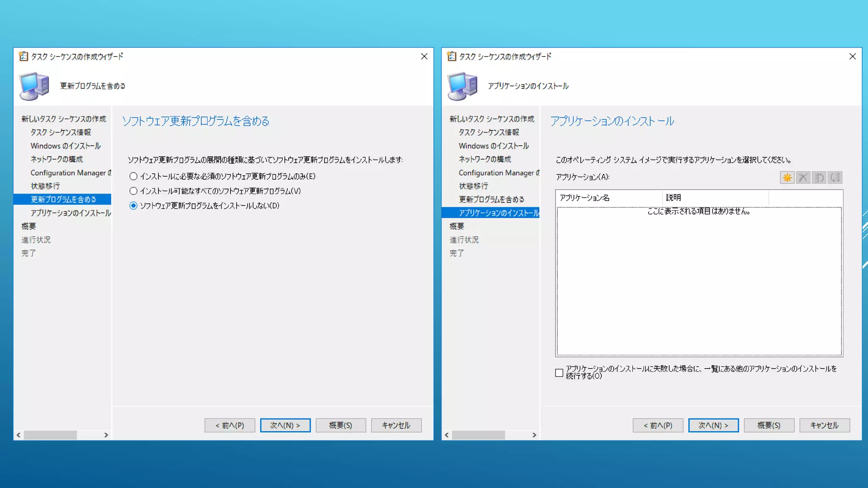
Task: Open the 概要 step in the left wizard sidebar
Action: point(29,226)
